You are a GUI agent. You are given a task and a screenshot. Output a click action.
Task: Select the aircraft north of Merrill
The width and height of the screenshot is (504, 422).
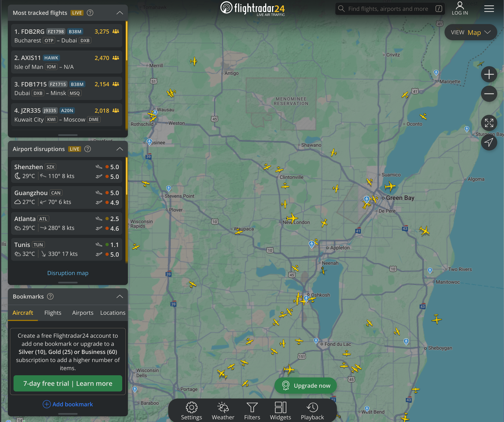tap(194, 61)
